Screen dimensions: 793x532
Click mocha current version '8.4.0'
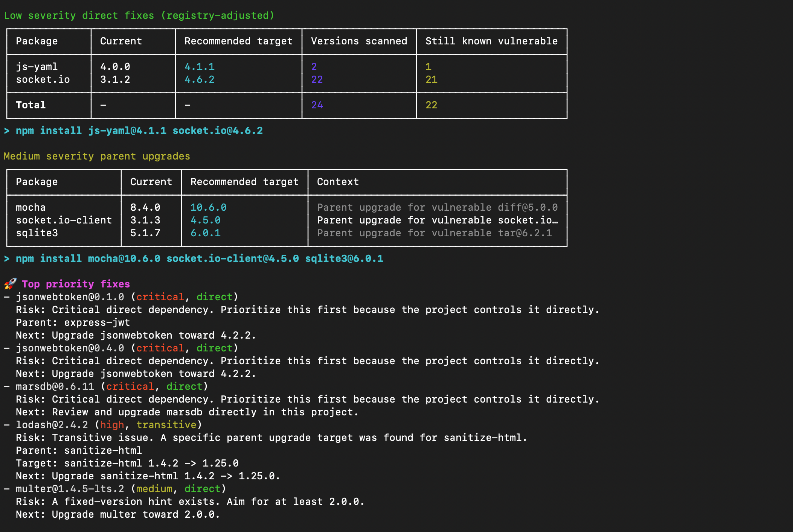pos(145,207)
